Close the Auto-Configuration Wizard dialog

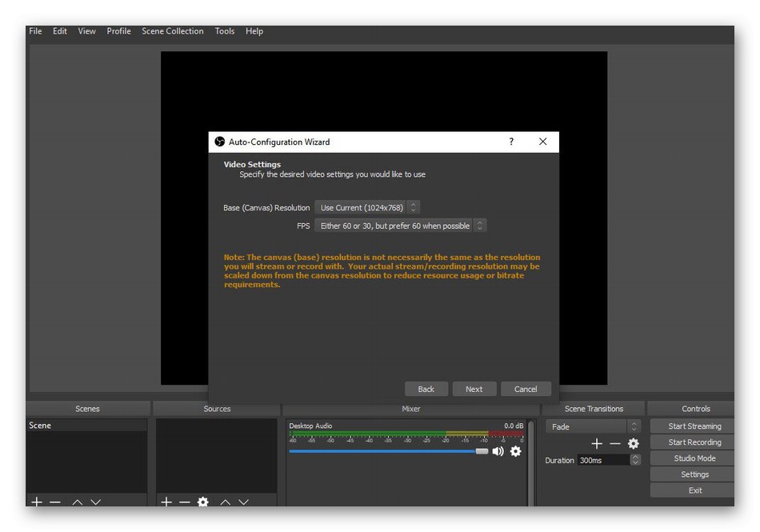[543, 142]
